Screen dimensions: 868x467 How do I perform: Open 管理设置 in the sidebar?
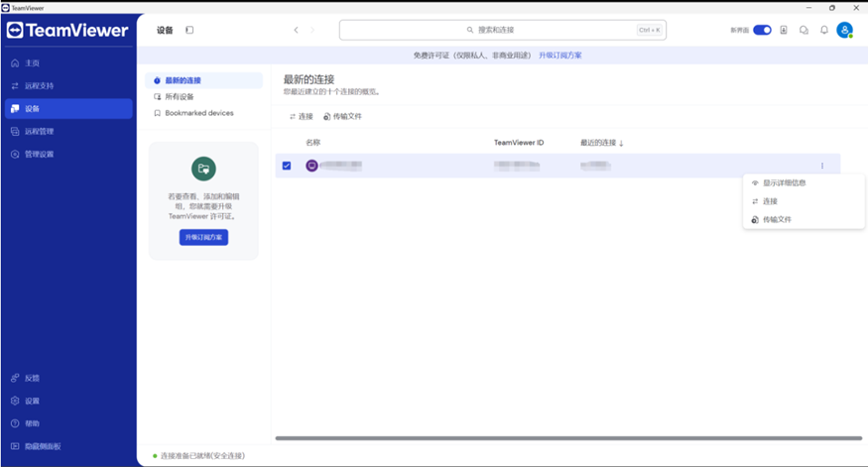click(x=68, y=154)
